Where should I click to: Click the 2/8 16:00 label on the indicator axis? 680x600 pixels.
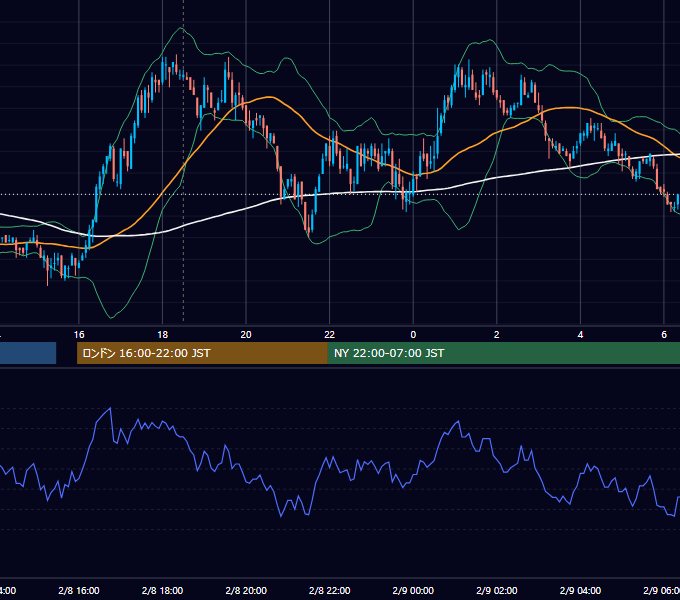pos(79,590)
